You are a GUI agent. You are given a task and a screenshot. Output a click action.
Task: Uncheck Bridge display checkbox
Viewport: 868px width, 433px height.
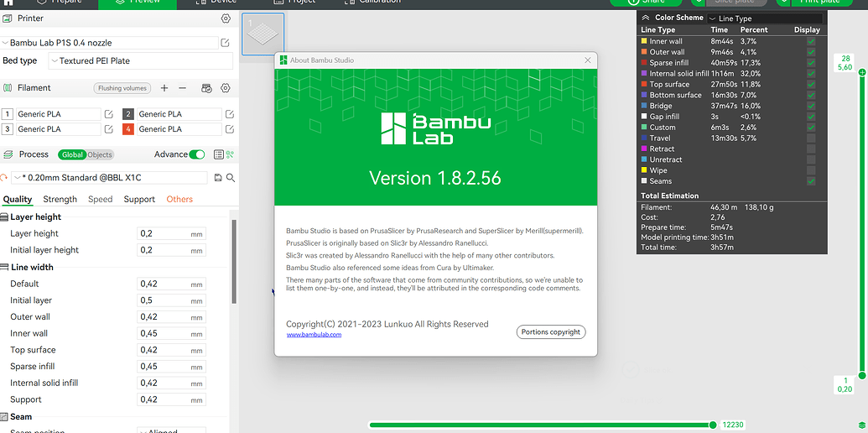point(811,106)
